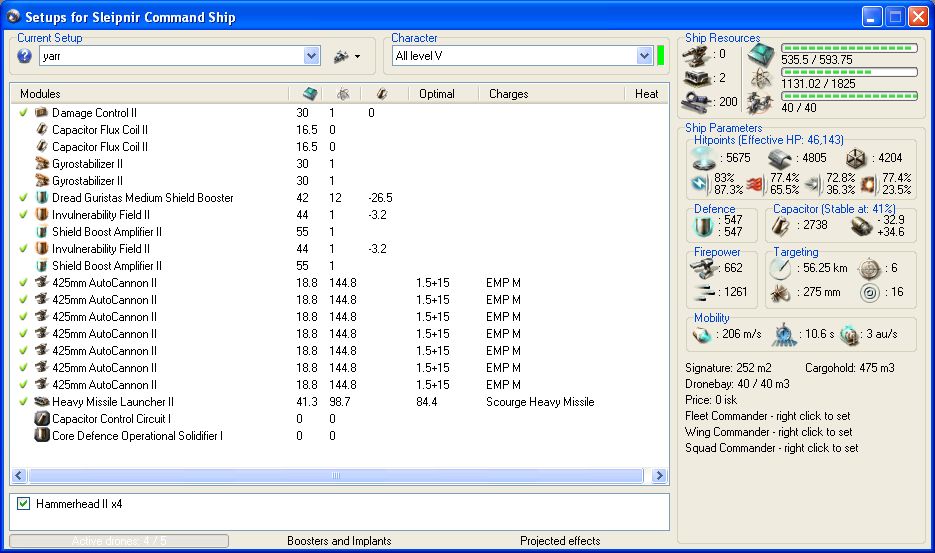This screenshot has height=553, width=935.
Task: Click the armor hitpoints icon
Action: (780, 158)
